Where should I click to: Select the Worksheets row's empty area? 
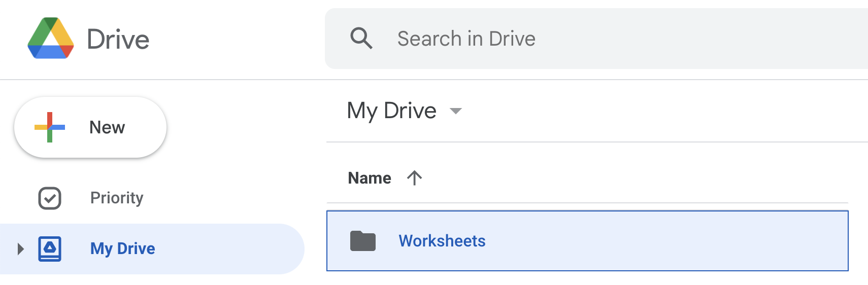click(660, 241)
